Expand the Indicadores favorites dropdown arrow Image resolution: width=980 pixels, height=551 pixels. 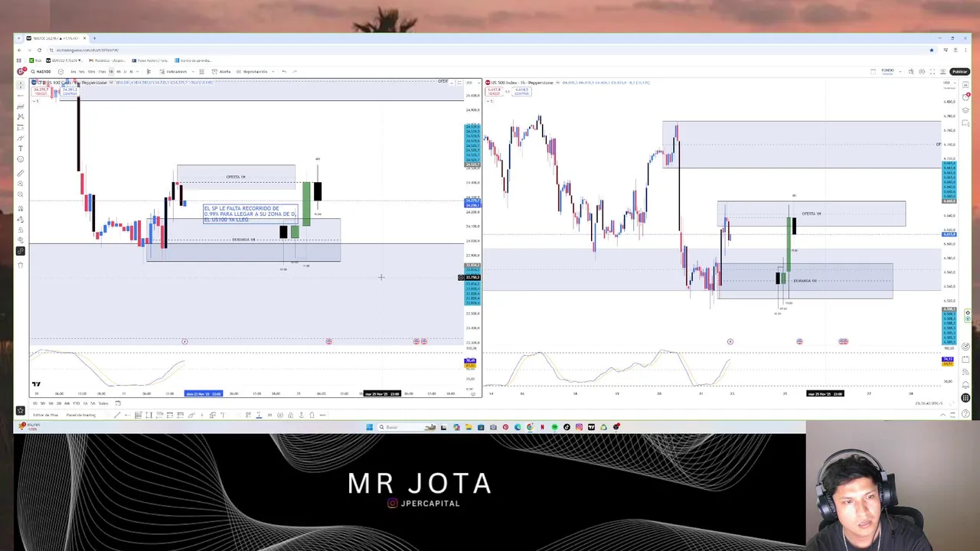click(x=193, y=72)
